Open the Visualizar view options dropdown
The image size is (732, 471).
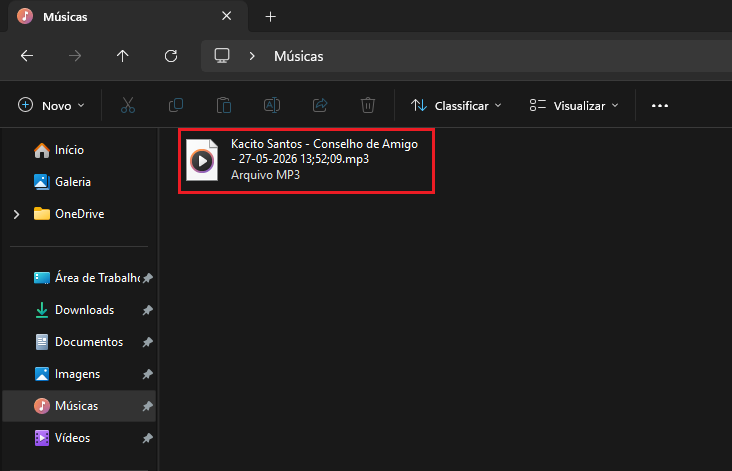574,105
